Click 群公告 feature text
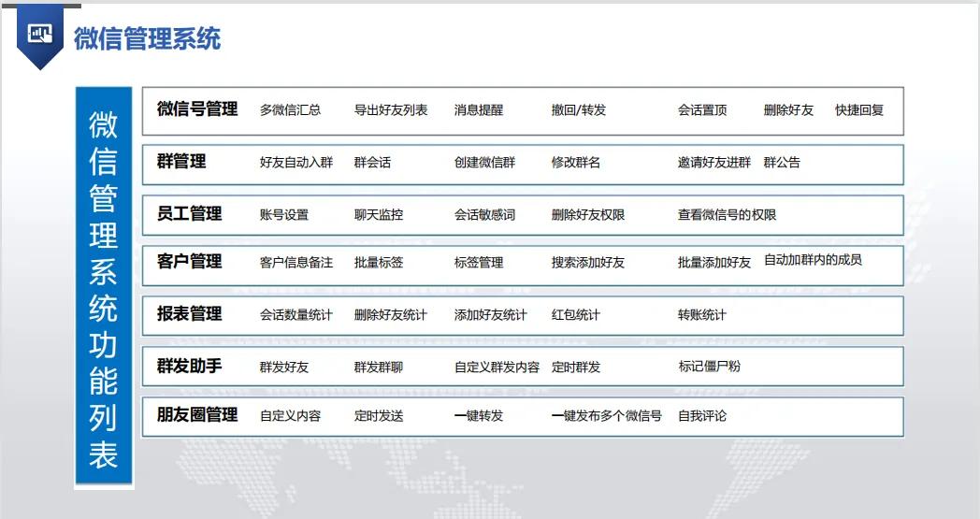The image size is (980, 519). [x=782, y=163]
